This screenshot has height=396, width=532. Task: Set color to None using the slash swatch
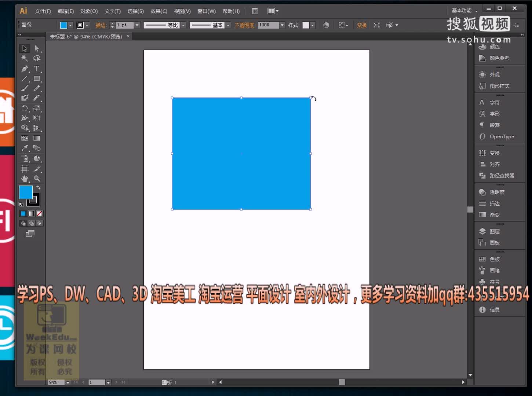click(40, 213)
